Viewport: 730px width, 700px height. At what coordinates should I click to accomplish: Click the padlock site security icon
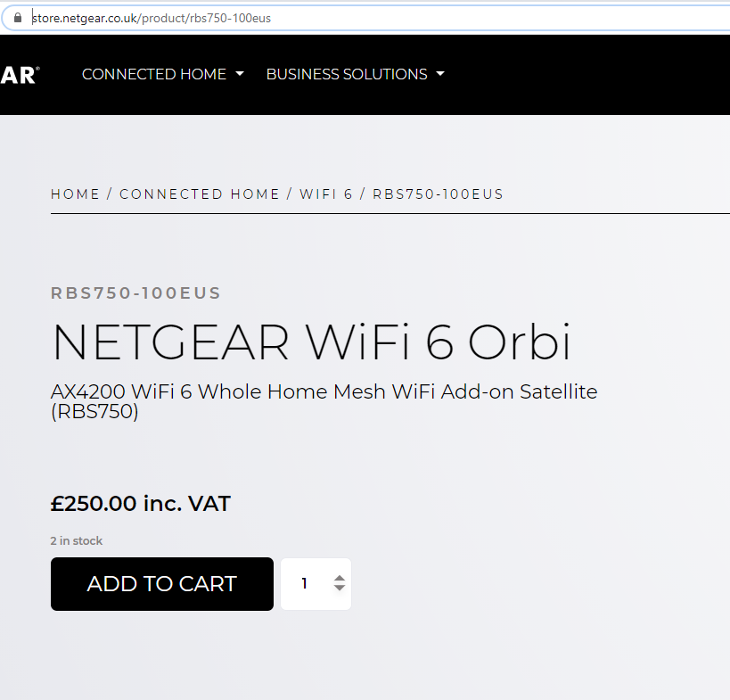tap(16, 18)
